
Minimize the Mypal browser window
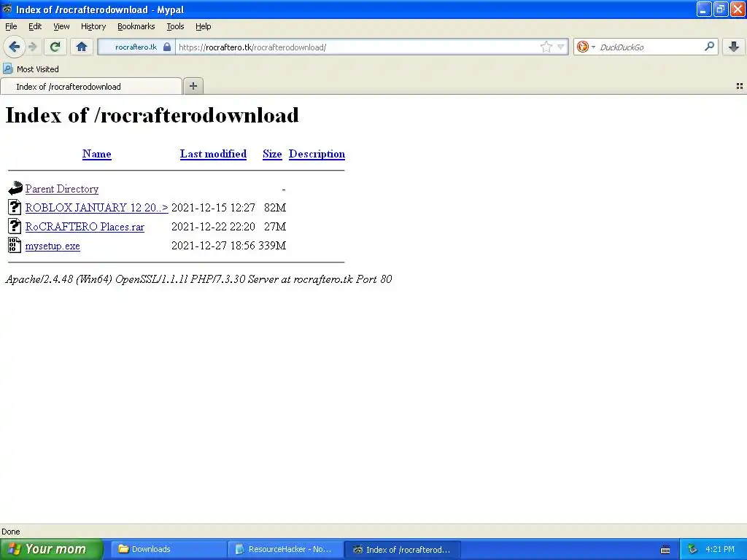704,9
